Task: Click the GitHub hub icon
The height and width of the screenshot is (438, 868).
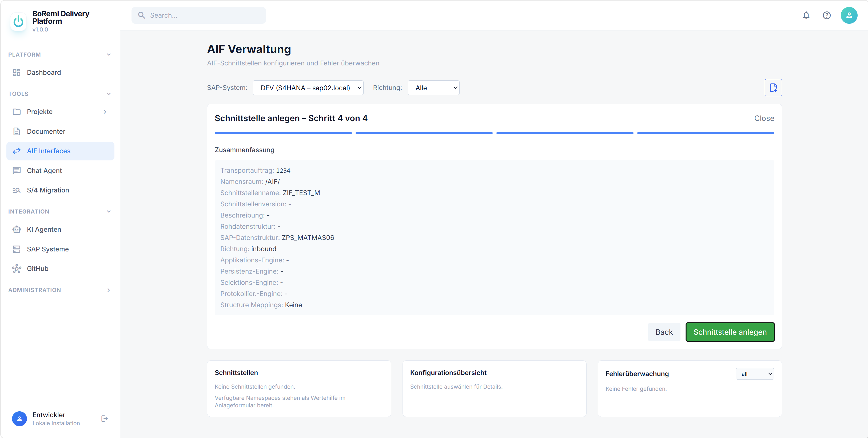Action: (17, 269)
